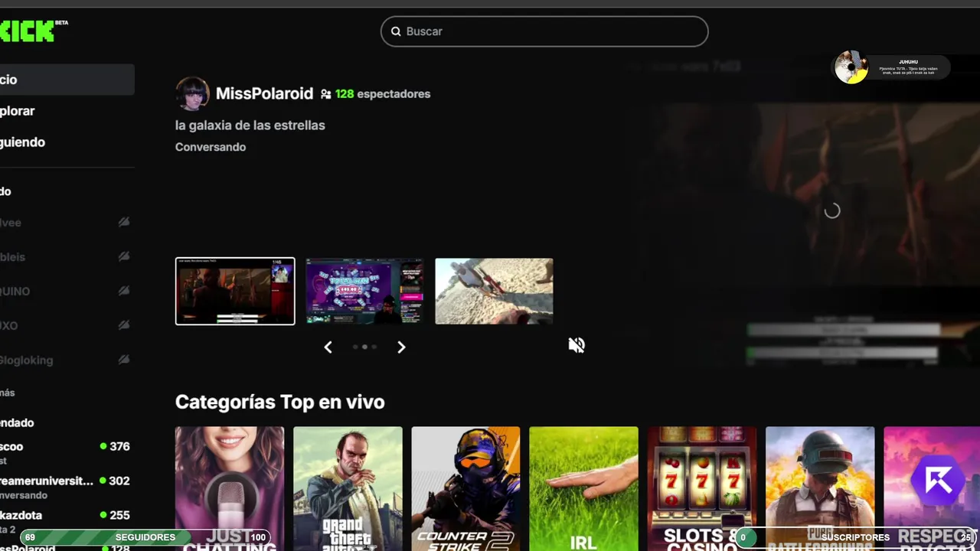Click the Seguidores progress bar
The width and height of the screenshot is (980, 551).
tap(145, 537)
